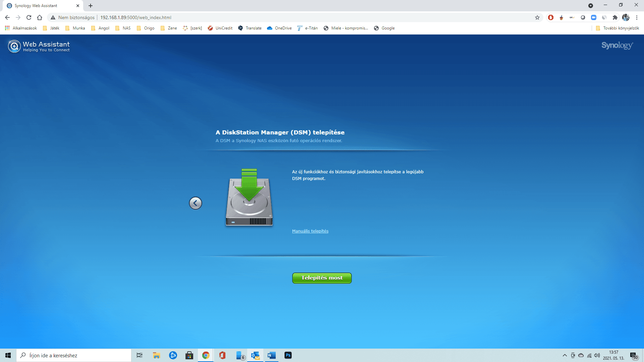This screenshot has width=644, height=362.
Task: Open Chrome extensions puzzle piece icon
Action: (x=615, y=17)
